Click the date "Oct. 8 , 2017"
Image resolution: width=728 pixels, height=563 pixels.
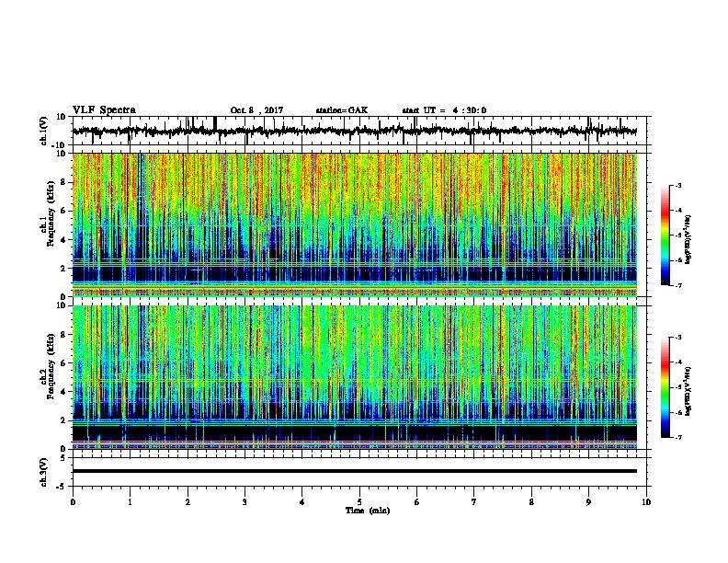pyautogui.click(x=256, y=110)
